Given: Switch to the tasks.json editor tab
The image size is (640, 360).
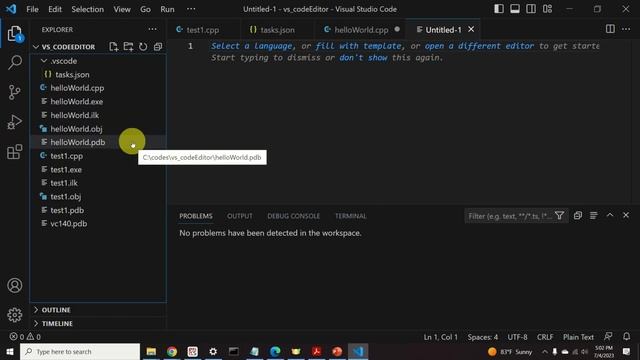Looking at the screenshot, I should coord(277,30).
